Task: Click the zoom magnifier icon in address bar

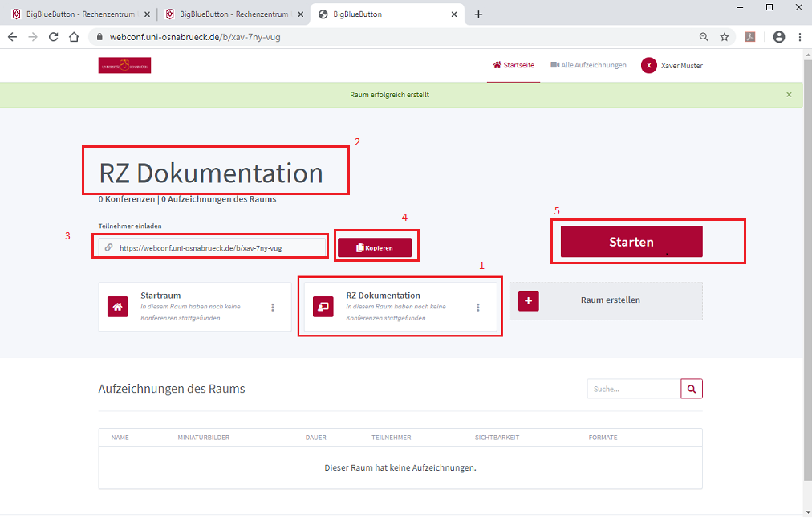Action: pyautogui.click(x=704, y=37)
